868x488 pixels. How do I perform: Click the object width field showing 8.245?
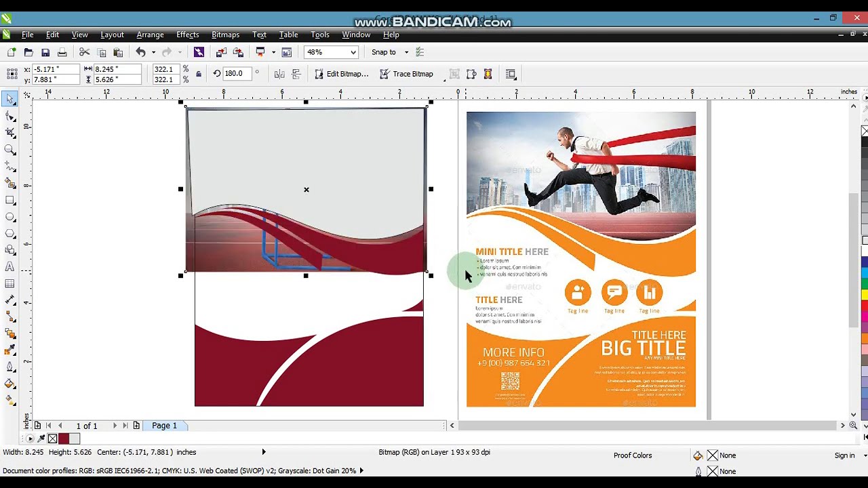click(117, 69)
